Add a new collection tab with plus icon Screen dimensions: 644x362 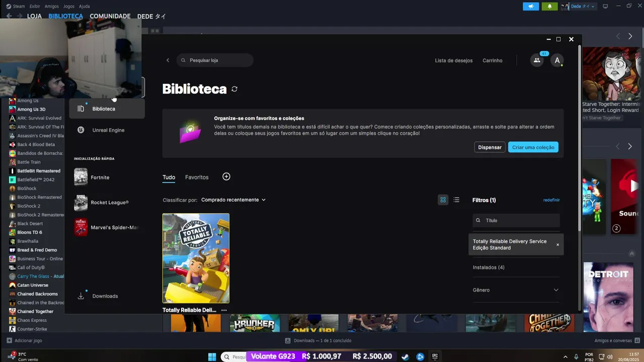pos(226,176)
